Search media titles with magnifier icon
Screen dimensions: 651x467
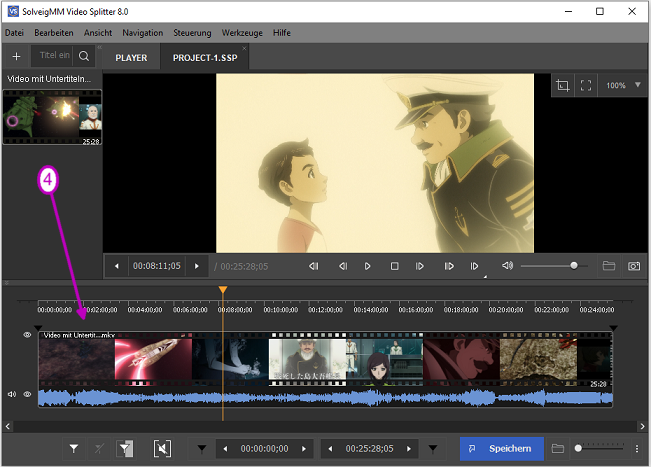tap(84, 56)
